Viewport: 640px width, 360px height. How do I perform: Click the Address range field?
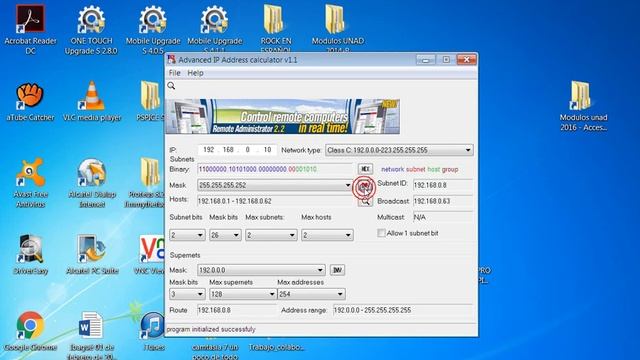(x=403, y=310)
